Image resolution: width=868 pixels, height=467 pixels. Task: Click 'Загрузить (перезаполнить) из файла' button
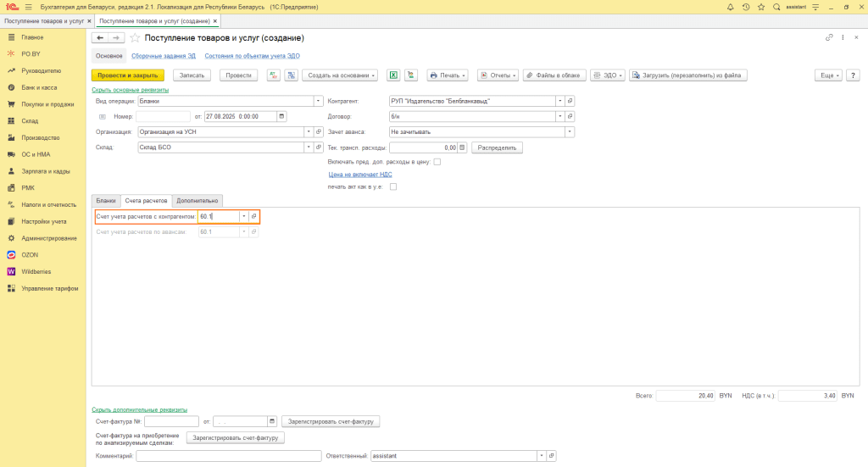tap(688, 75)
